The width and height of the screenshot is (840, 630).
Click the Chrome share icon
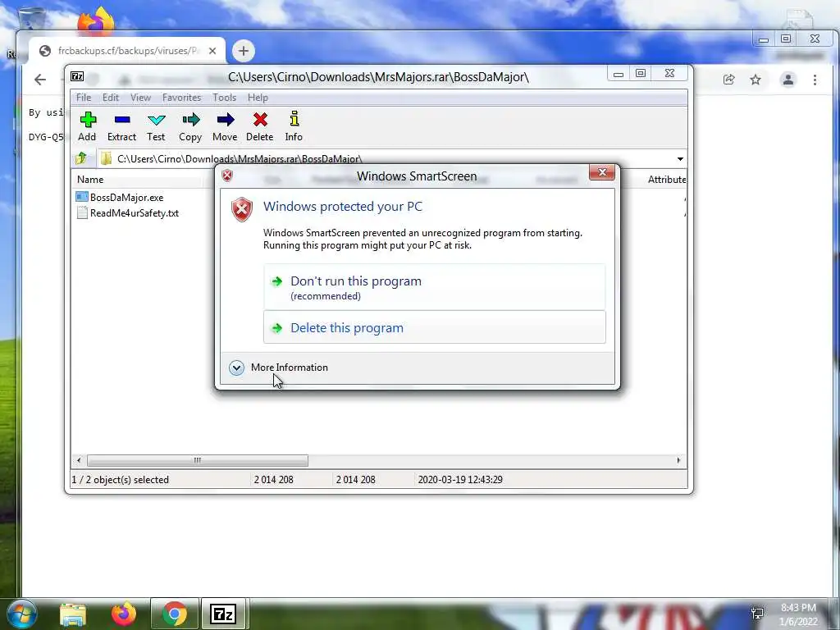click(728, 80)
